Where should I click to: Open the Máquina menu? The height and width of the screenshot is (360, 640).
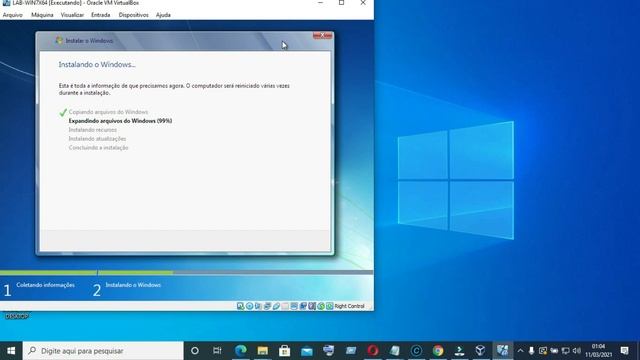(x=42, y=15)
